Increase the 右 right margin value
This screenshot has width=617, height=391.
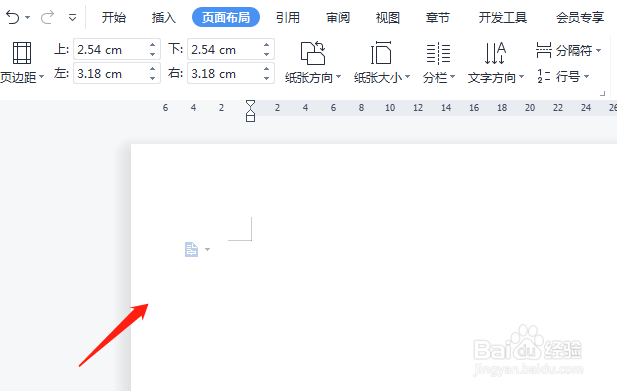pyautogui.click(x=266, y=69)
